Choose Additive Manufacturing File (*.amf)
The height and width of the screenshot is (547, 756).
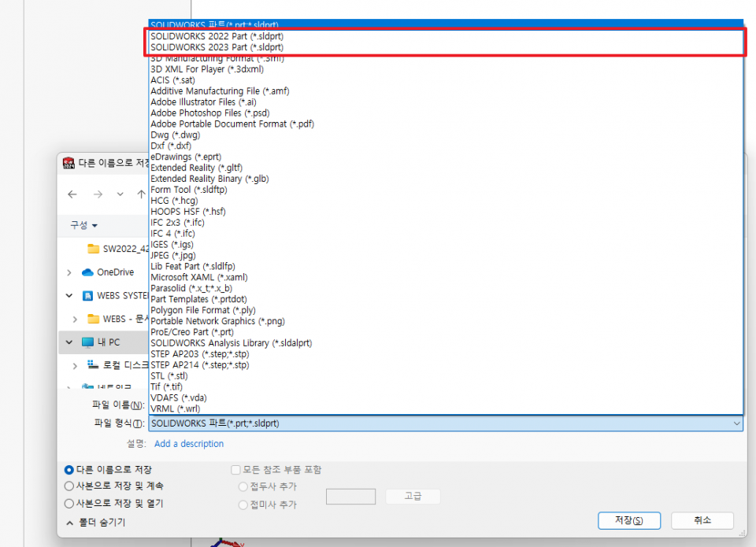click(446, 91)
